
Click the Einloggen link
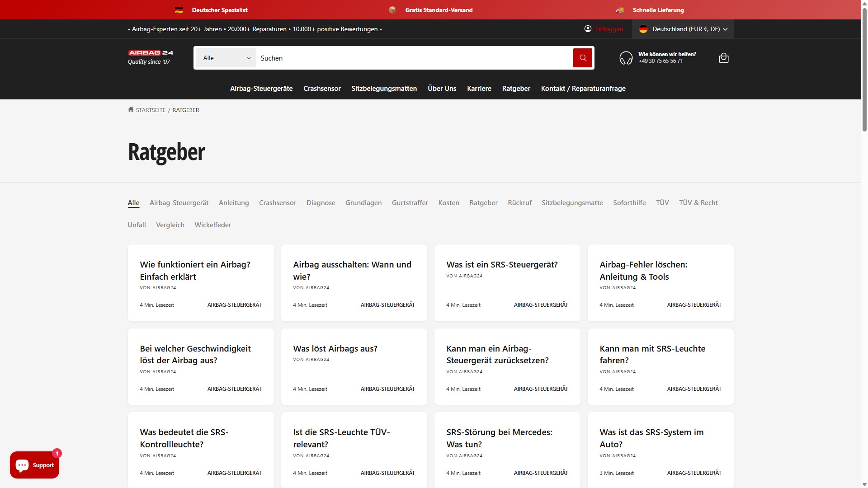click(609, 29)
